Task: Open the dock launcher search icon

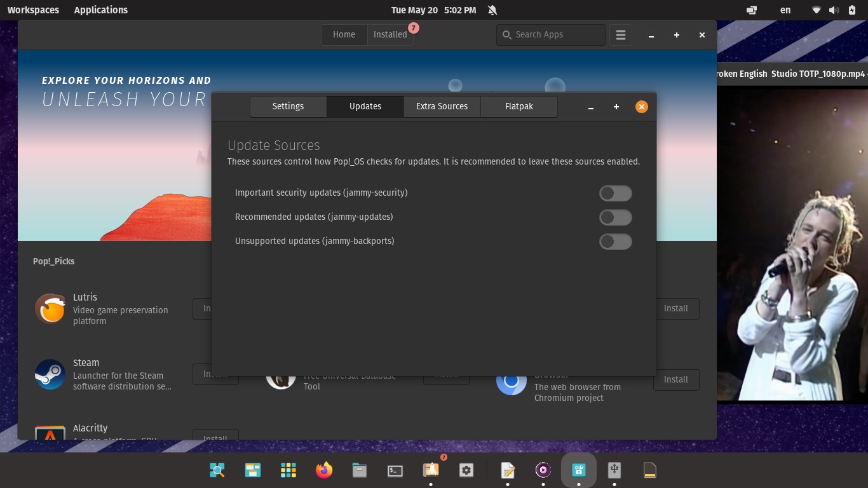Action: click(x=217, y=470)
